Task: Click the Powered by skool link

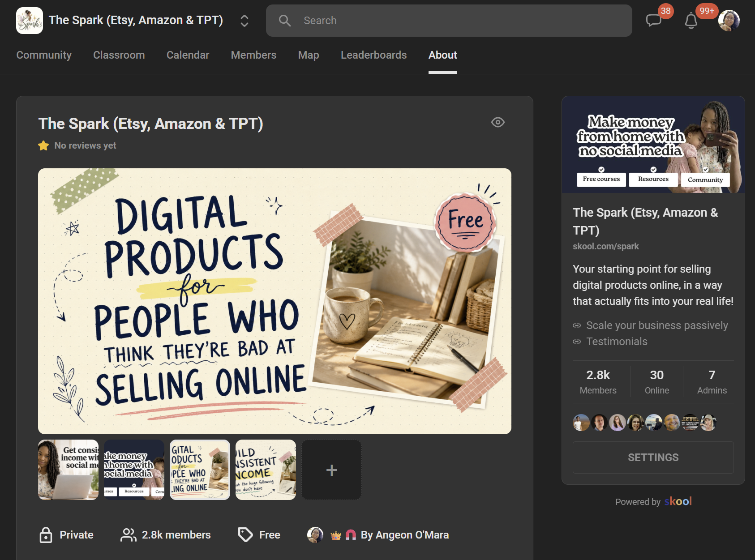Action: tap(653, 501)
